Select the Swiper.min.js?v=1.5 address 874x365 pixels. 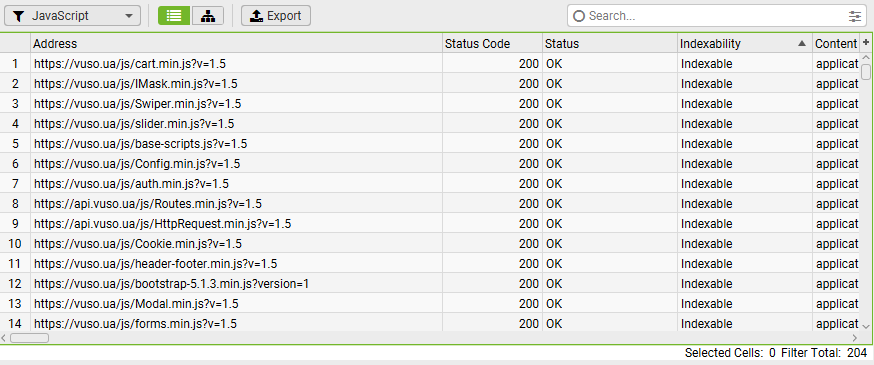click(x=138, y=104)
